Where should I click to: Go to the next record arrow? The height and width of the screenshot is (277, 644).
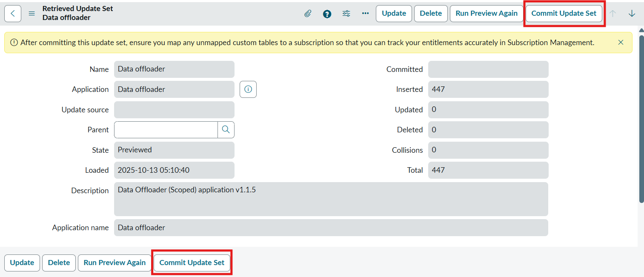[x=632, y=14]
